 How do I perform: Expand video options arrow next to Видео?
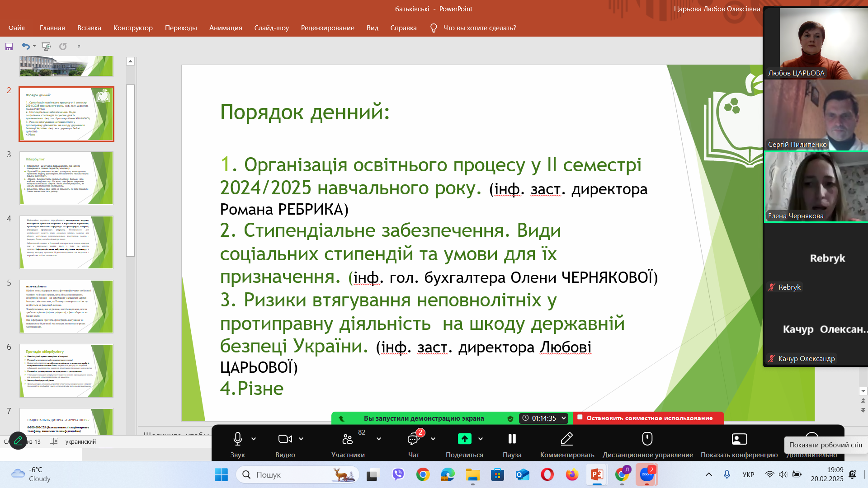pyautogui.click(x=301, y=439)
